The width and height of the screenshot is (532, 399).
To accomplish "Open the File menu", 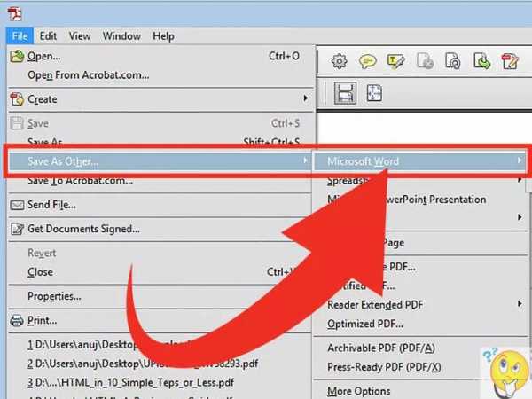I will (x=20, y=36).
